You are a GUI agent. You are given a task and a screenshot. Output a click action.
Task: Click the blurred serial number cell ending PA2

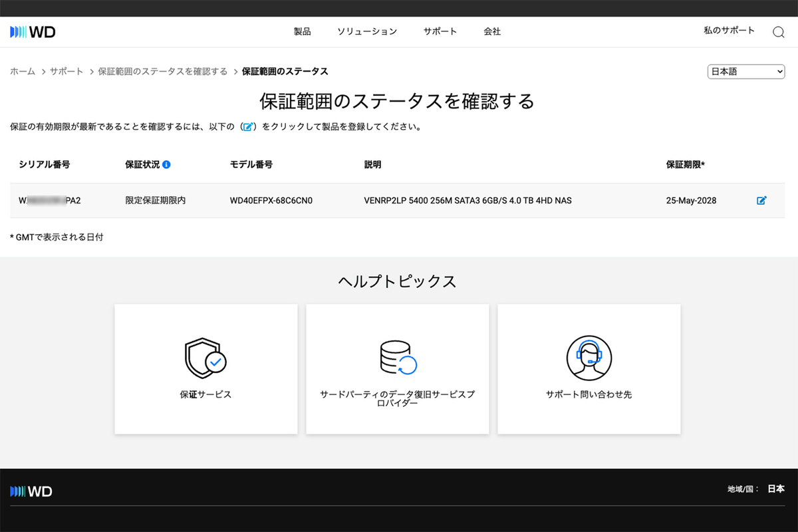point(50,200)
